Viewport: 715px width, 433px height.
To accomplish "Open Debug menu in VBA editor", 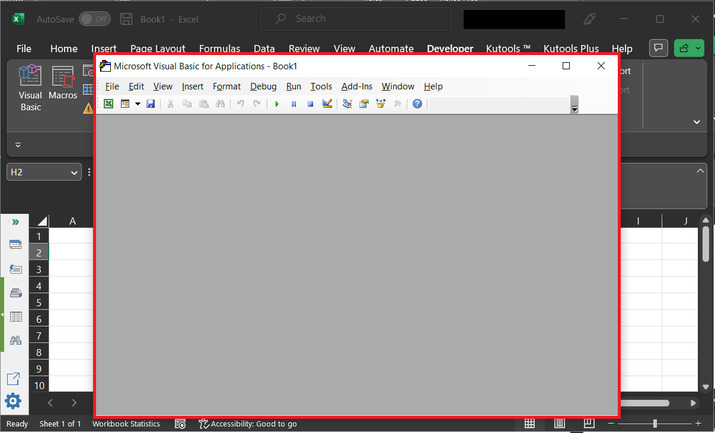I will [263, 87].
